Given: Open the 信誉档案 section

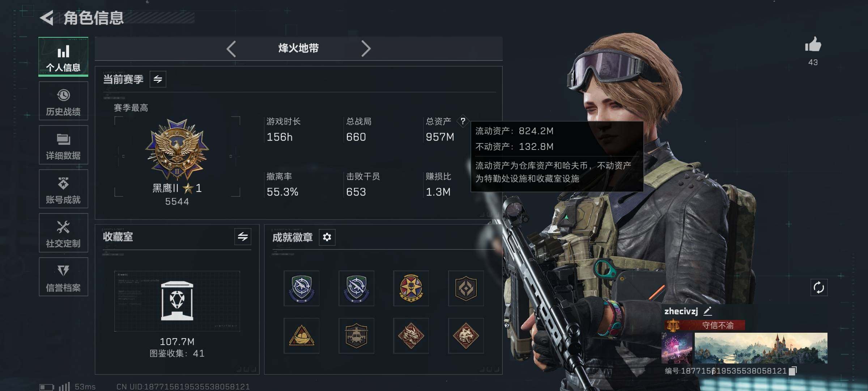Looking at the screenshot, I should [x=63, y=277].
